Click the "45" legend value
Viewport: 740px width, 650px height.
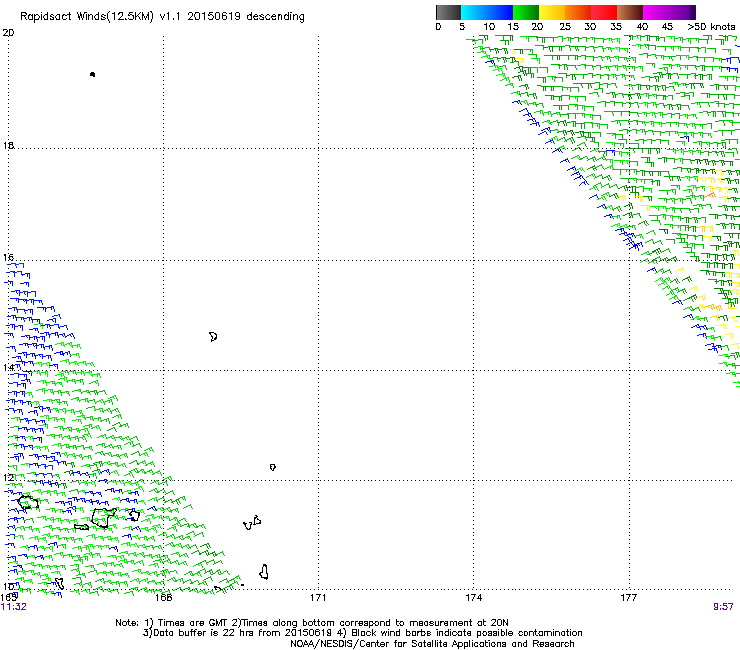tap(667, 27)
